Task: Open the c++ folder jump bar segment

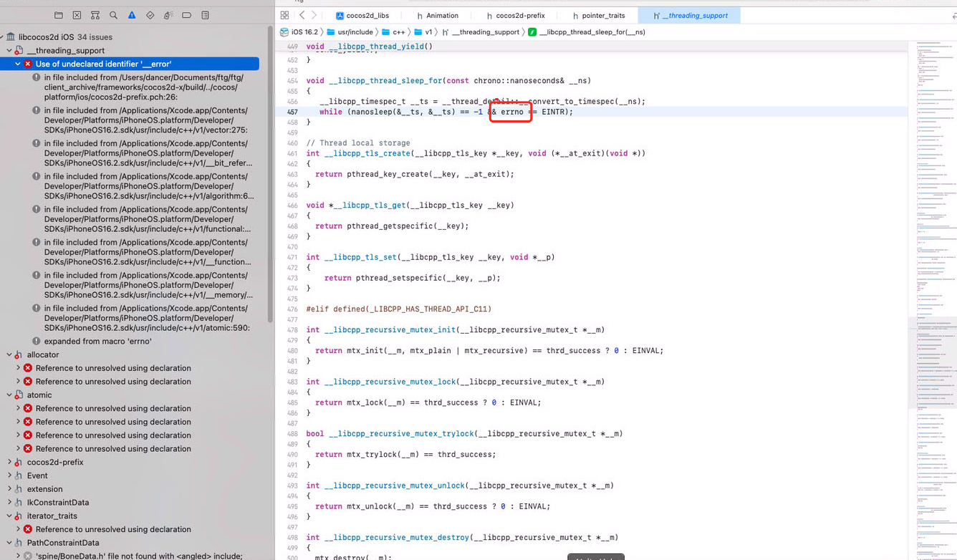Action: [x=393, y=32]
